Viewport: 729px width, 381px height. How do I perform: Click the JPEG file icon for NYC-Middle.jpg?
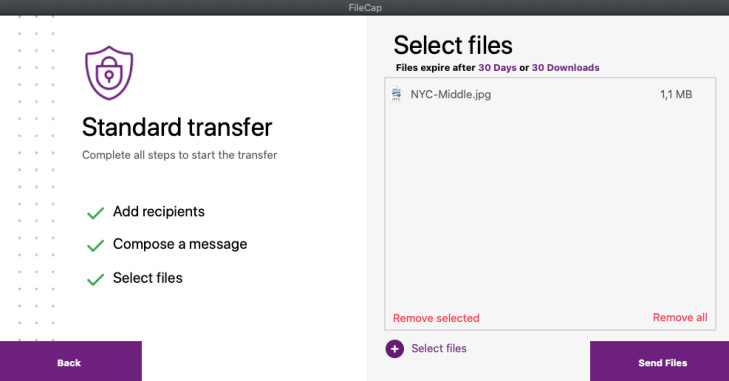click(396, 94)
